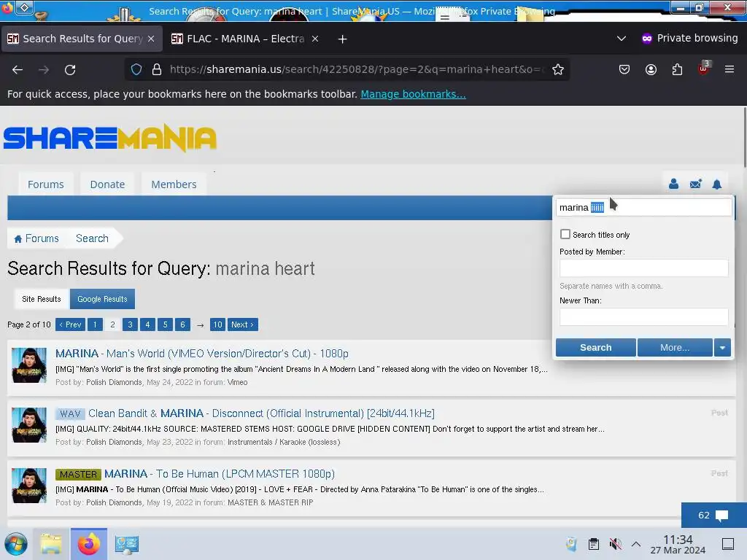Enable the Search titles only checkbox
The image size is (747, 560).
point(565,234)
